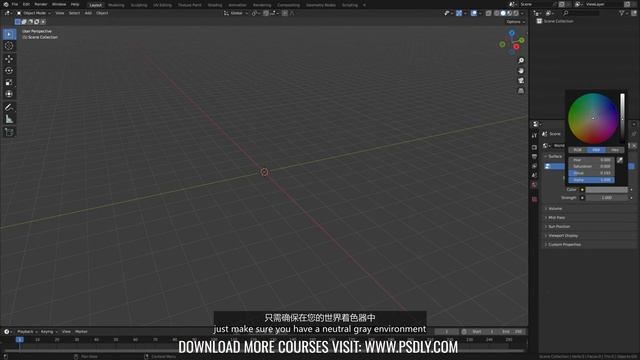Click the world Color swatch
The width and height of the screenshot is (640, 360).
point(607,190)
